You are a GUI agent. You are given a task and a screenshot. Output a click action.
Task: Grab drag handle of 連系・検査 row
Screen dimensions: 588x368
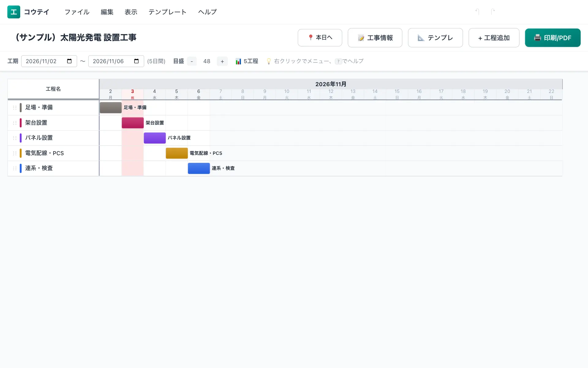click(x=15, y=168)
